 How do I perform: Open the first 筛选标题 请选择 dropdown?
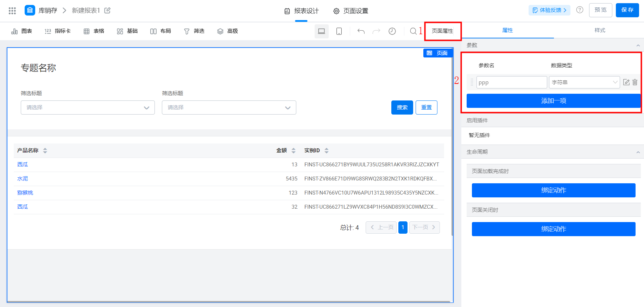point(88,108)
